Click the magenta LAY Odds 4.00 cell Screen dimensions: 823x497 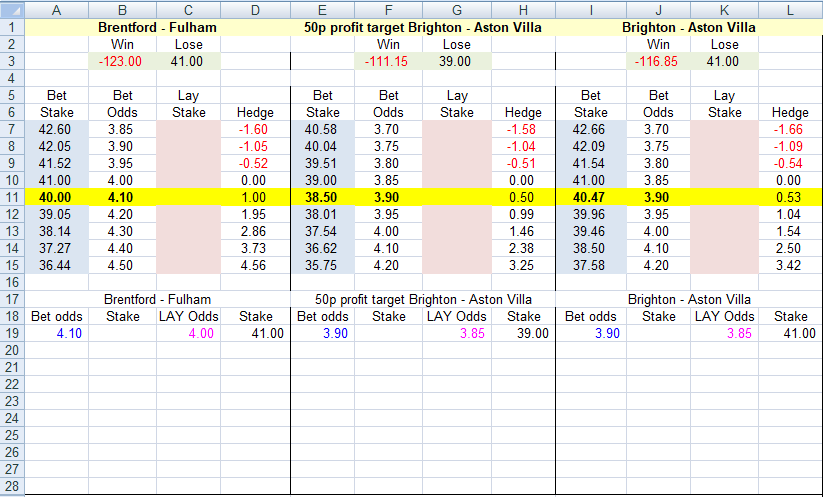click(188, 333)
